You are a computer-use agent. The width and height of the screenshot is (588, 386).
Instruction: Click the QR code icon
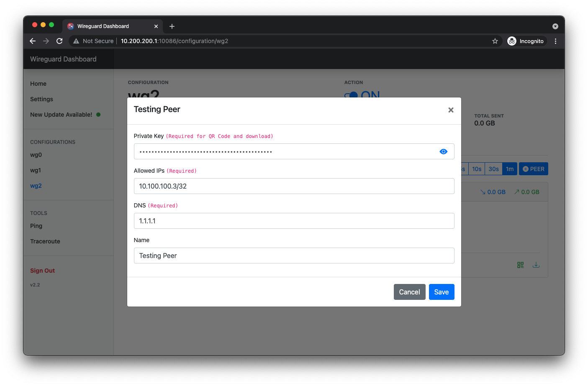pyautogui.click(x=520, y=265)
